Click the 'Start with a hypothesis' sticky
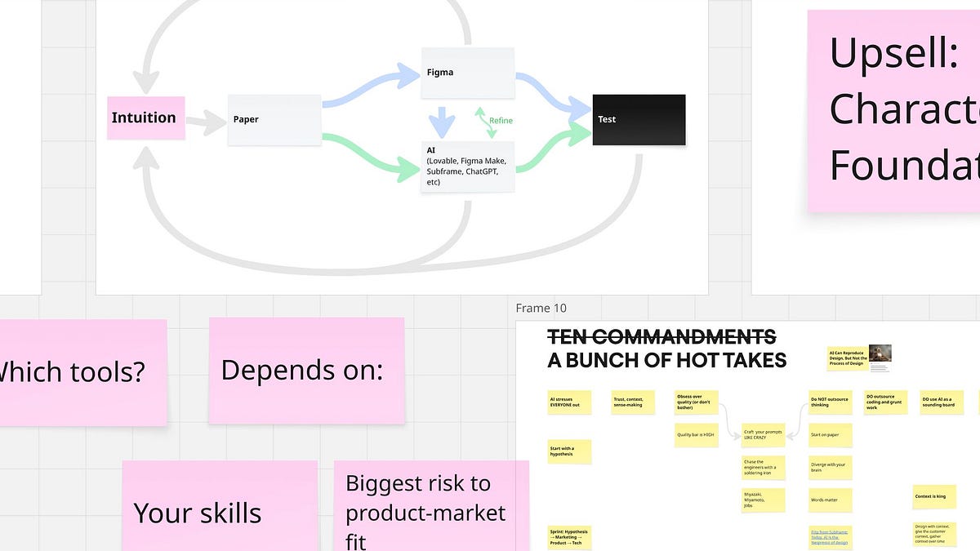 coord(569,451)
